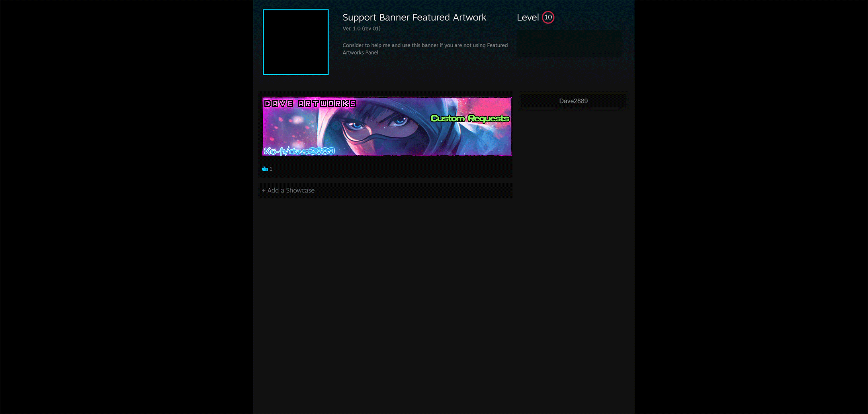The height and width of the screenshot is (414, 868).
Task: Click the thumbs-up like icon
Action: (264, 169)
